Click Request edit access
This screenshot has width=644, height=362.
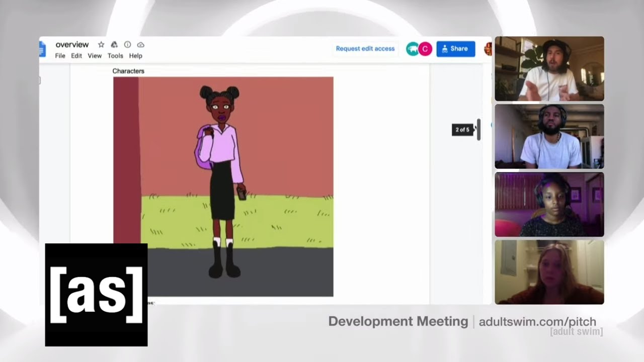pos(365,49)
